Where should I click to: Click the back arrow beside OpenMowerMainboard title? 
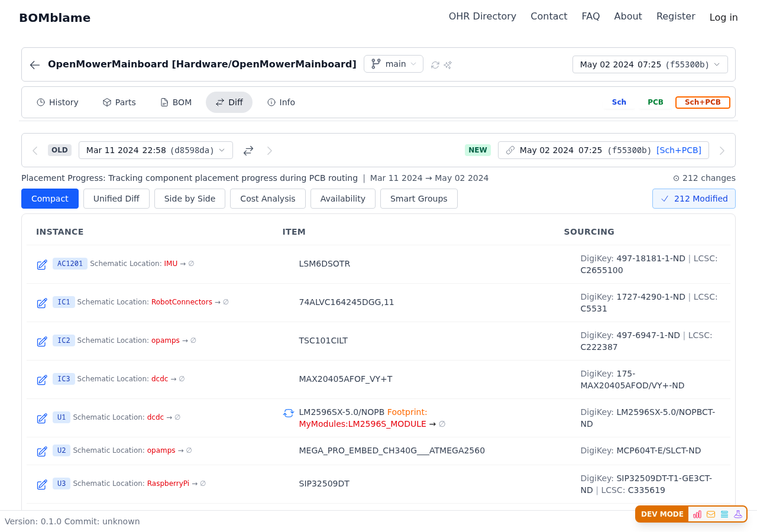pyautogui.click(x=35, y=65)
